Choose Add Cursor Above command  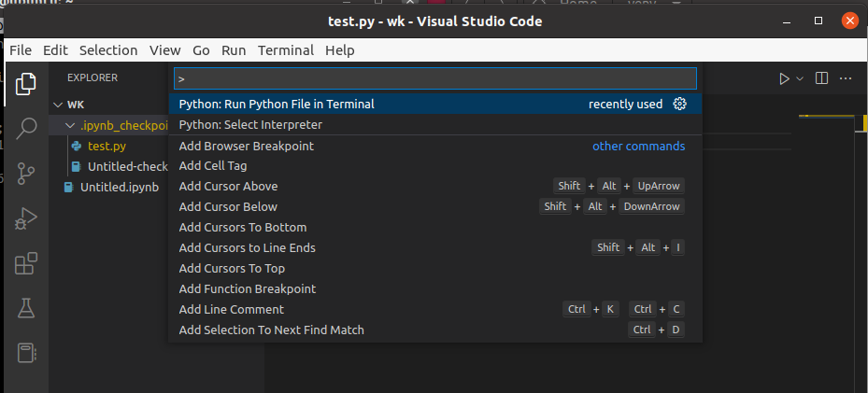pyautogui.click(x=228, y=187)
